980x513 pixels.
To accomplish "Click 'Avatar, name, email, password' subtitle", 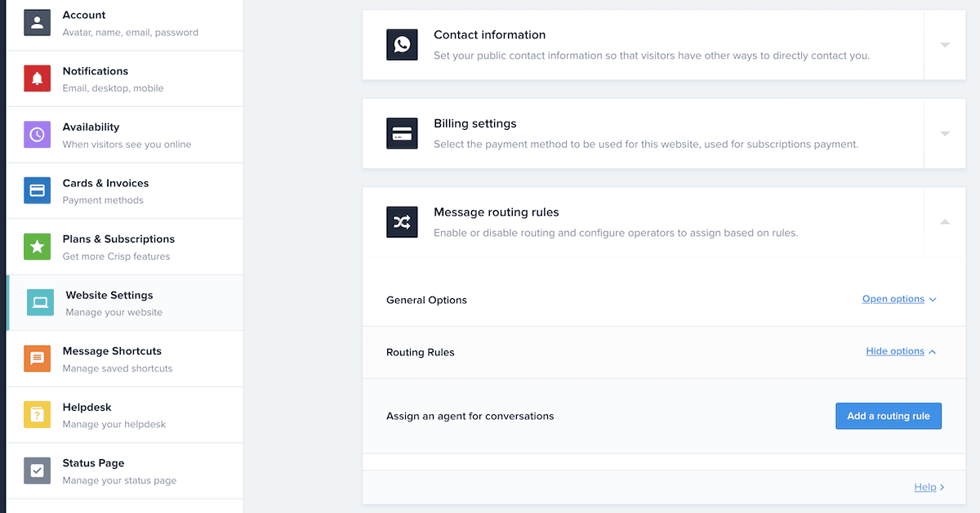I will click(131, 33).
